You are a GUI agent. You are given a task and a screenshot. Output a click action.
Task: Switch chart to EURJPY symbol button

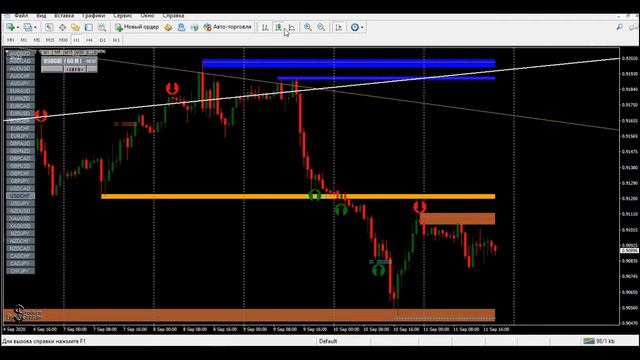tap(20, 136)
